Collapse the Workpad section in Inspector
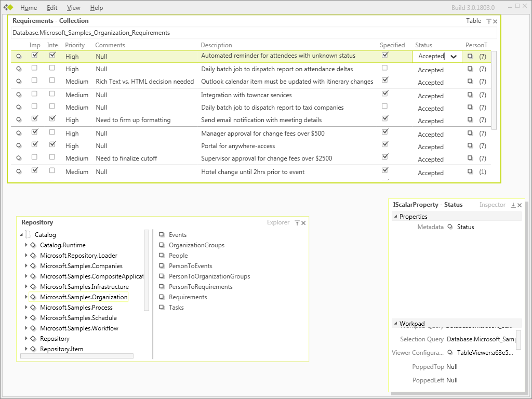 (x=395, y=323)
